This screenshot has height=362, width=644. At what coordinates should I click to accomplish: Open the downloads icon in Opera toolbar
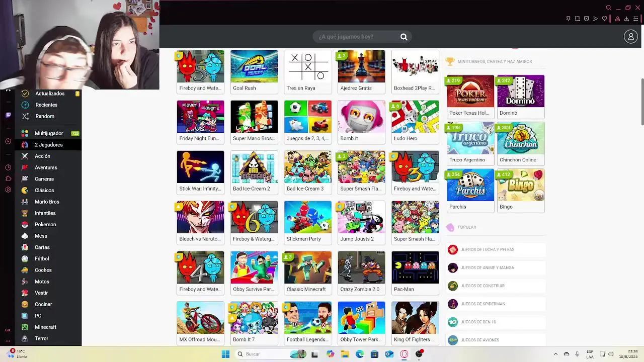pyautogui.click(x=626, y=19)
